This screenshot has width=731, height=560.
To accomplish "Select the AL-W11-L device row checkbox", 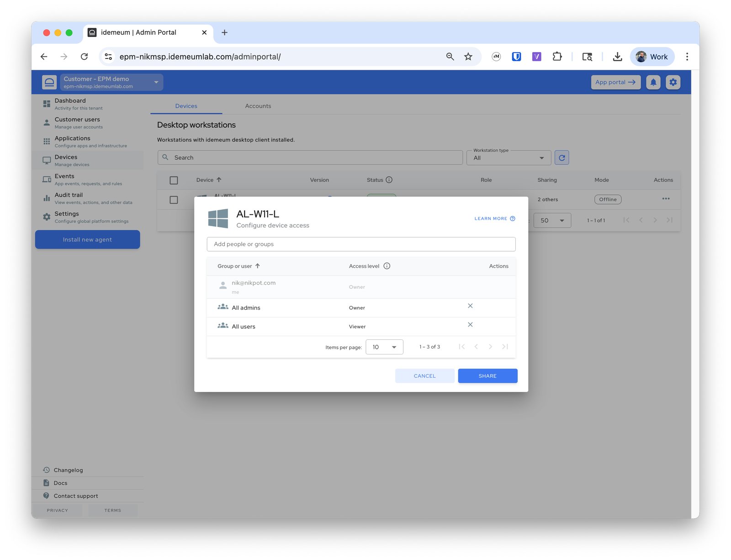I will pos(174,200).
